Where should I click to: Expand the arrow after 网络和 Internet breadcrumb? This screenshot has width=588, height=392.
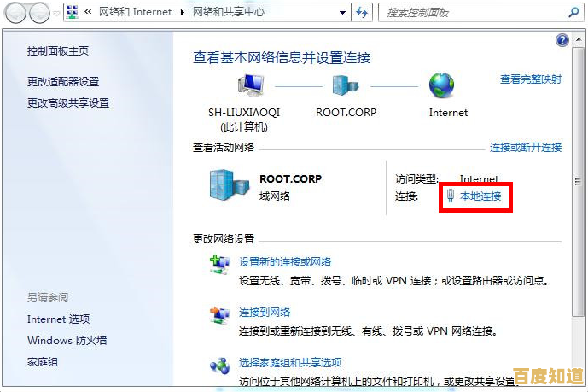point(183,12)
